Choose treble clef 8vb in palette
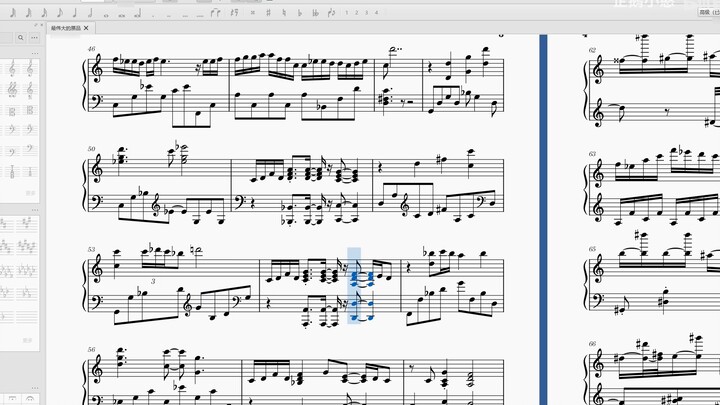 click(x=30, y=90)
